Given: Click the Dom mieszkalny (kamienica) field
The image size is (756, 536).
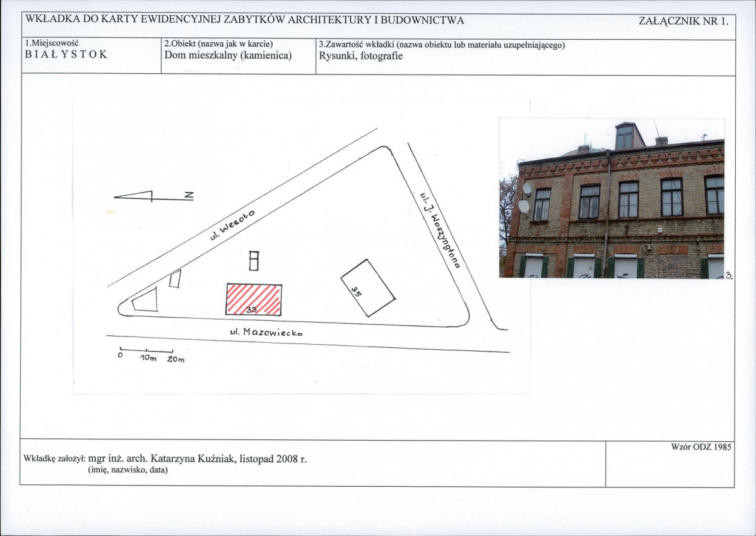Looking at the screenshot, I should click(x=228, y=55).
